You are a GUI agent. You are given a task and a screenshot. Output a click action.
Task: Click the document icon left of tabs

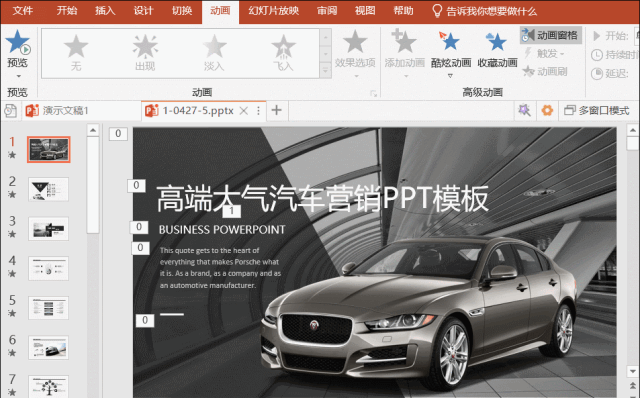10,111
